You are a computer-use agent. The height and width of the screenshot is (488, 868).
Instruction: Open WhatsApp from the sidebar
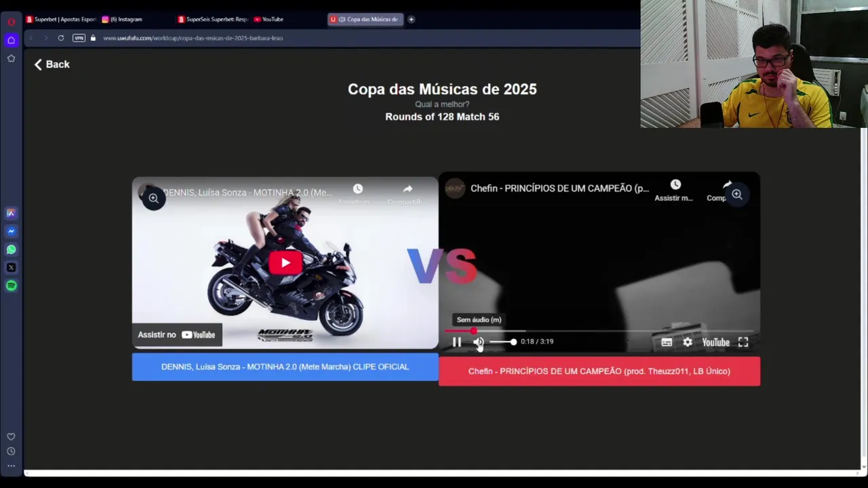point(11,249)
